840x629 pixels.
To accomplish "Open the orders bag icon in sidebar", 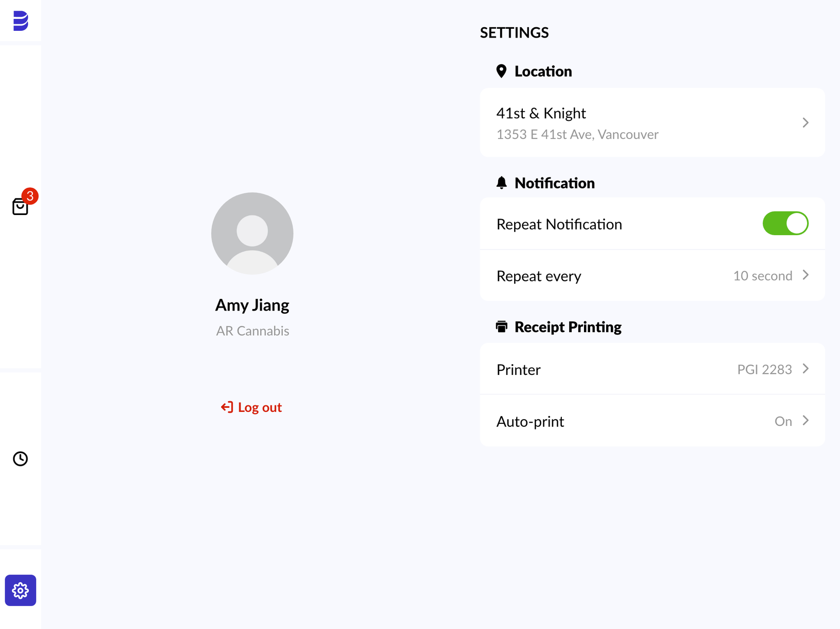I will [20, 207].
